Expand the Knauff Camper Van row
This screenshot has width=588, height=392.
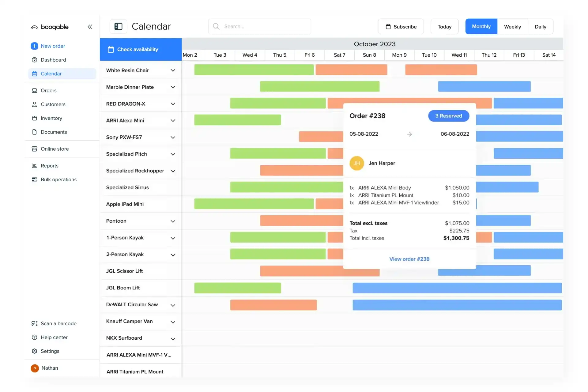click(x=173, y=322)
